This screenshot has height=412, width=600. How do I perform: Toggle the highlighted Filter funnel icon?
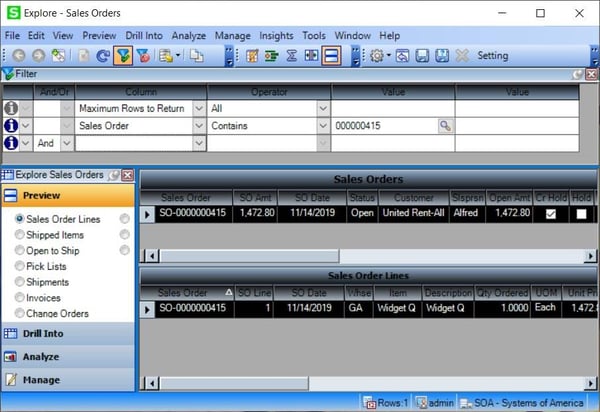tap(123, 56)
